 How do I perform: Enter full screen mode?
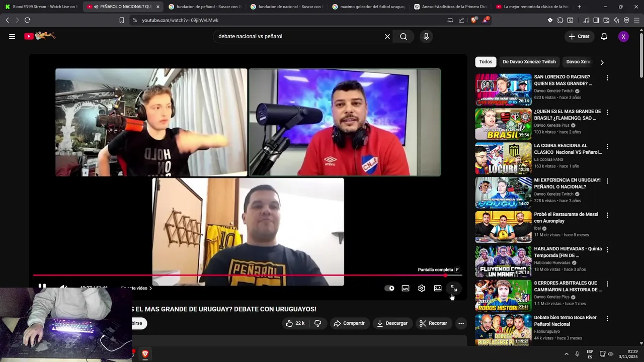point(454,288)
